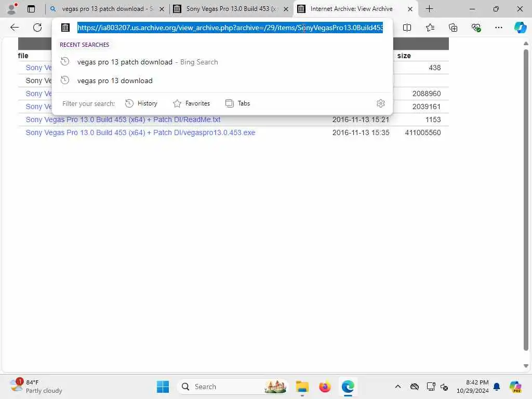Click the muted volume tray icon
Screen dimensions: 532x399
click(x=444, y=387)
